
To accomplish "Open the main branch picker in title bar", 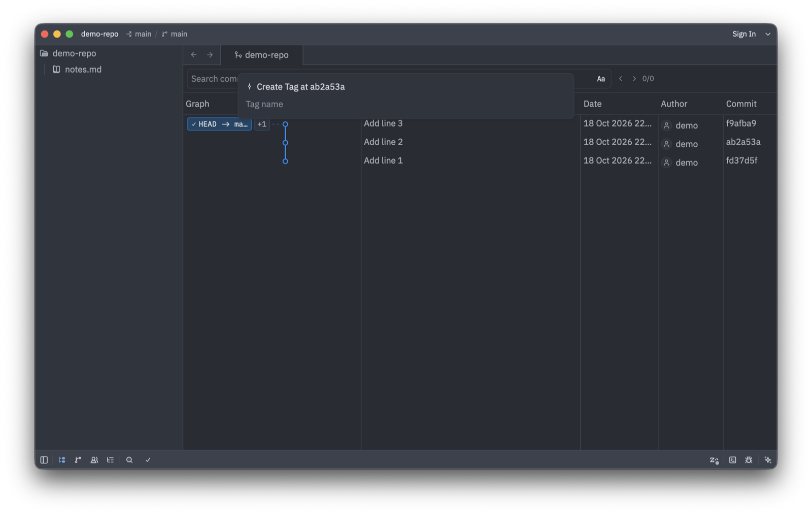I will (174, 34).
